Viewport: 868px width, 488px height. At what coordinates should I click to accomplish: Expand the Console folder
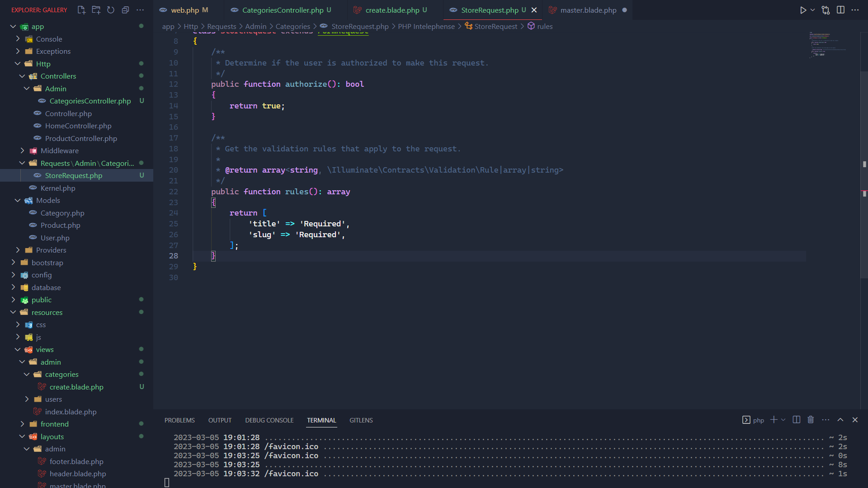(x=18, y=39)
